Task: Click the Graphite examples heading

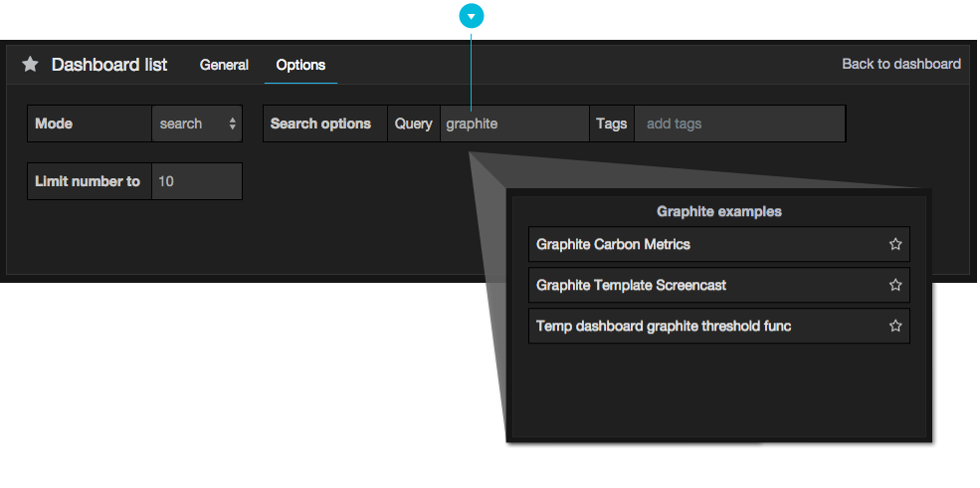Action: coord(718,211)
